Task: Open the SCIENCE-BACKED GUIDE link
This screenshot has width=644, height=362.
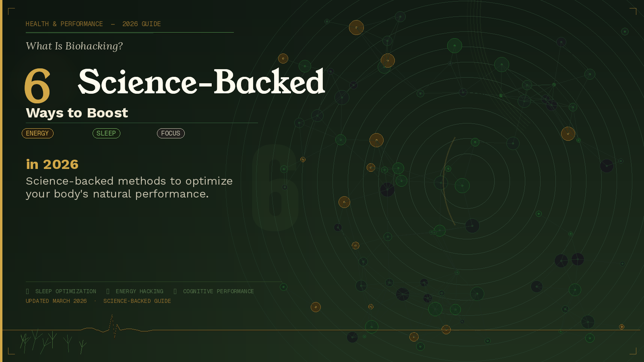Action: 137,301
